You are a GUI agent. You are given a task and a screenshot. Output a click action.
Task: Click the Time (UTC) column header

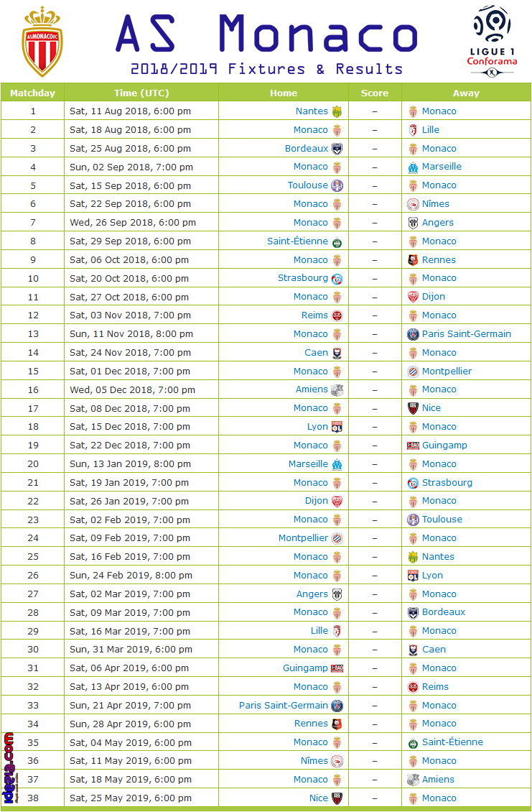(141, 93)
